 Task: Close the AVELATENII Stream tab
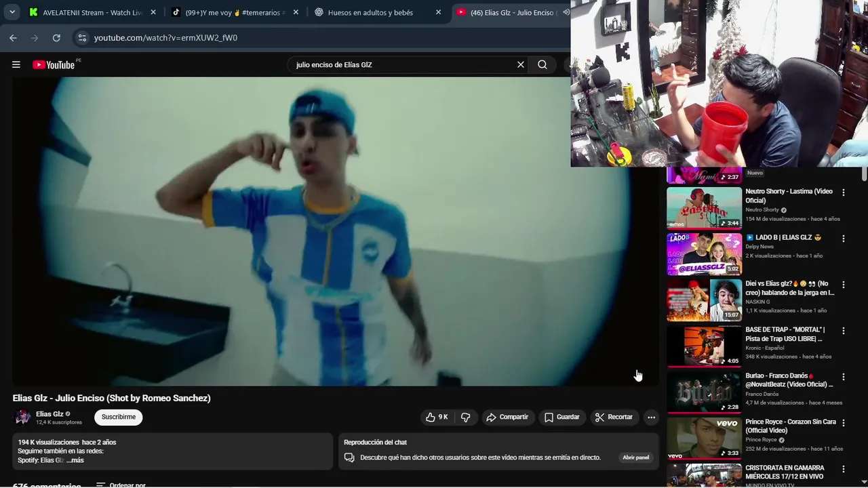click(x=153, y=12)
